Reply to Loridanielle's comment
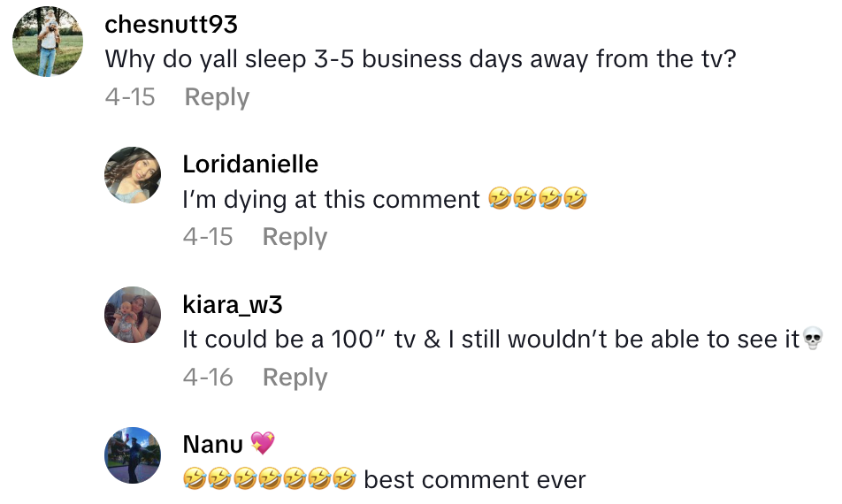Viewport: 842px width, 504px height. [295, 237]
